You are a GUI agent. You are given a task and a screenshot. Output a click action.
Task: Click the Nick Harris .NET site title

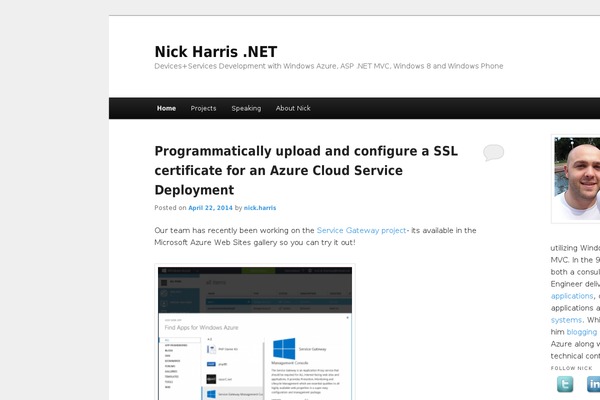216,52
